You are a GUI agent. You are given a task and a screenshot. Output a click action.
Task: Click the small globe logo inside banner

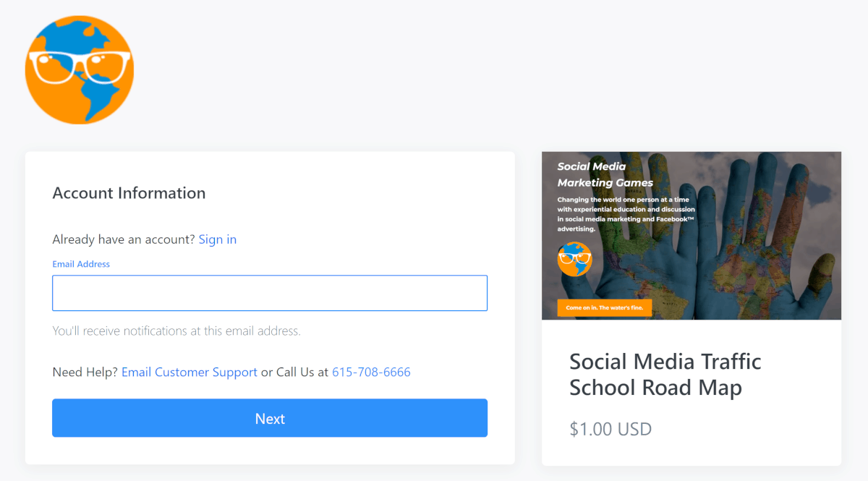[x=575, y=259]
